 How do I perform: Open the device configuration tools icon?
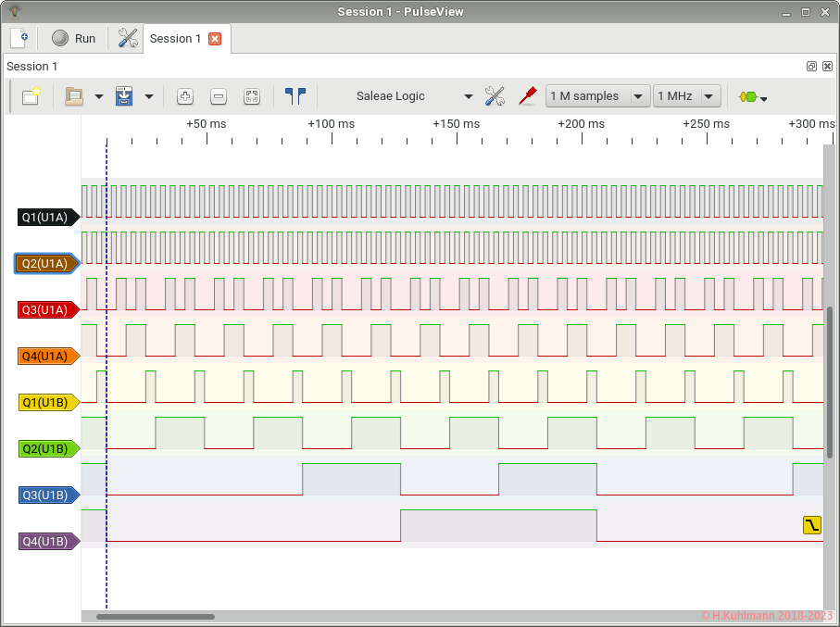point(495,96)
